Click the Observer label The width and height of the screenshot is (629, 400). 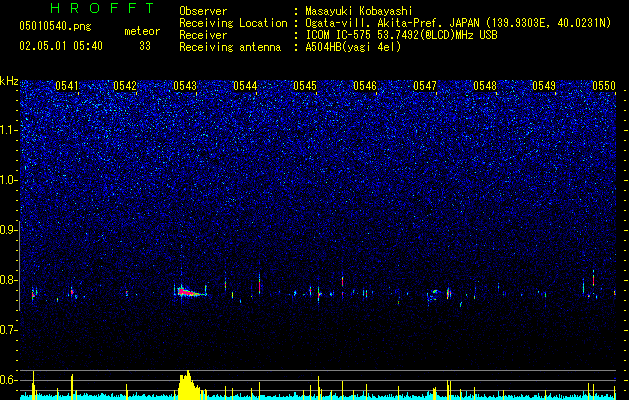tap(203, 11)
